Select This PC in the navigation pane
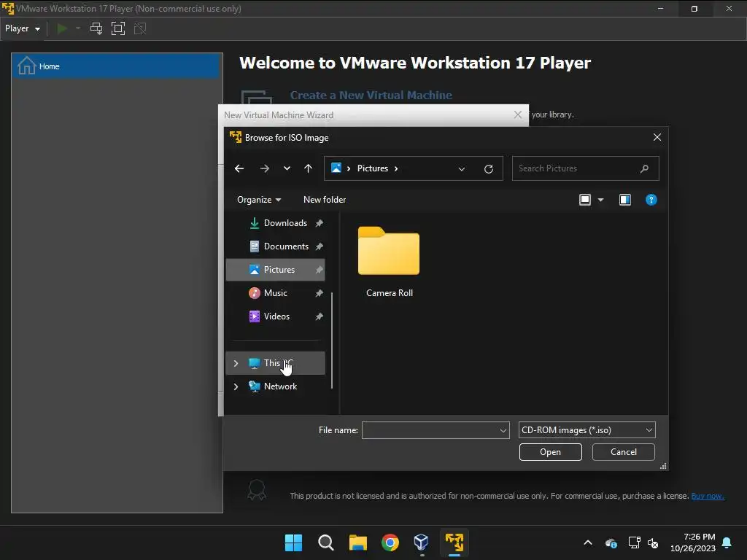The height and width of the screenshot is (560, 747). (x=275, y=363)
